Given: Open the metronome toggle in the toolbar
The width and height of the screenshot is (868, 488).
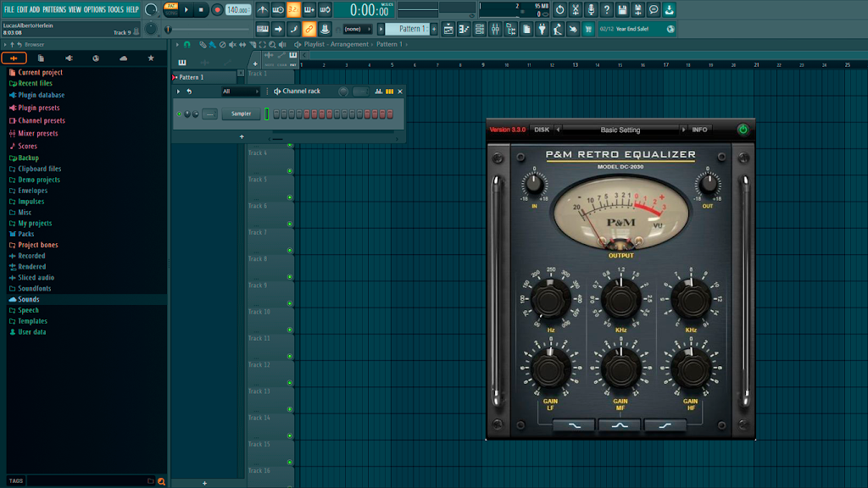Looking at the screenshot, I should click(263, 9).
